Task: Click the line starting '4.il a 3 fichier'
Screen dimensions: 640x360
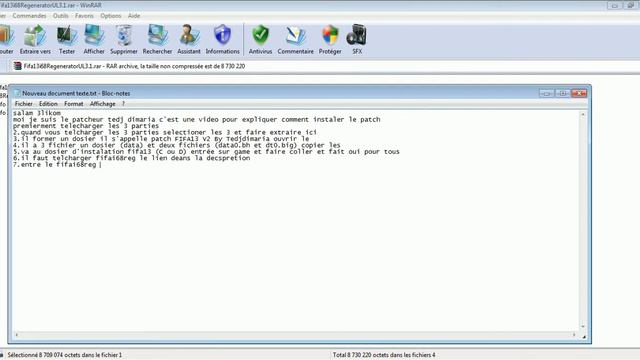Action: pyautogui.click(x=176, y=145)
